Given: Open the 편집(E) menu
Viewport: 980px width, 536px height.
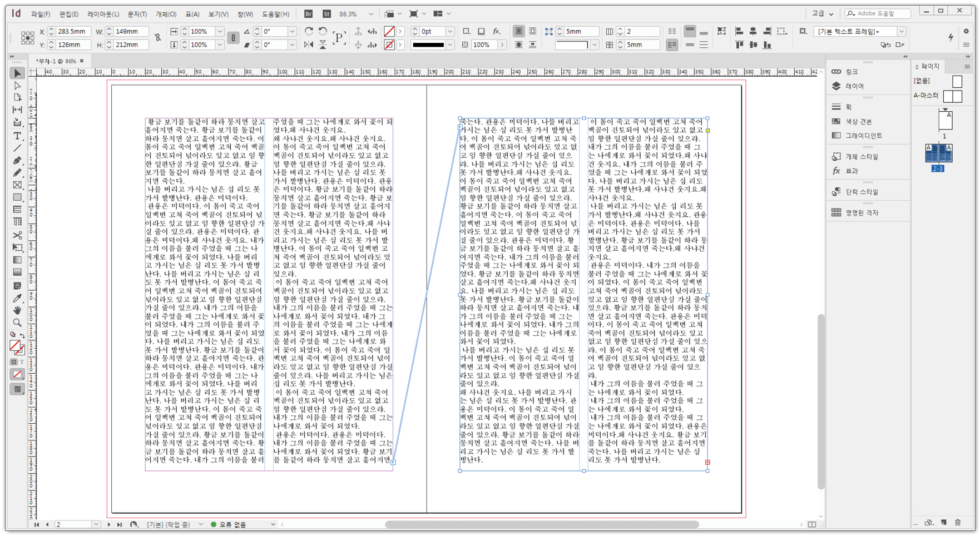Looking at the screenshot, I should (69, 14).
